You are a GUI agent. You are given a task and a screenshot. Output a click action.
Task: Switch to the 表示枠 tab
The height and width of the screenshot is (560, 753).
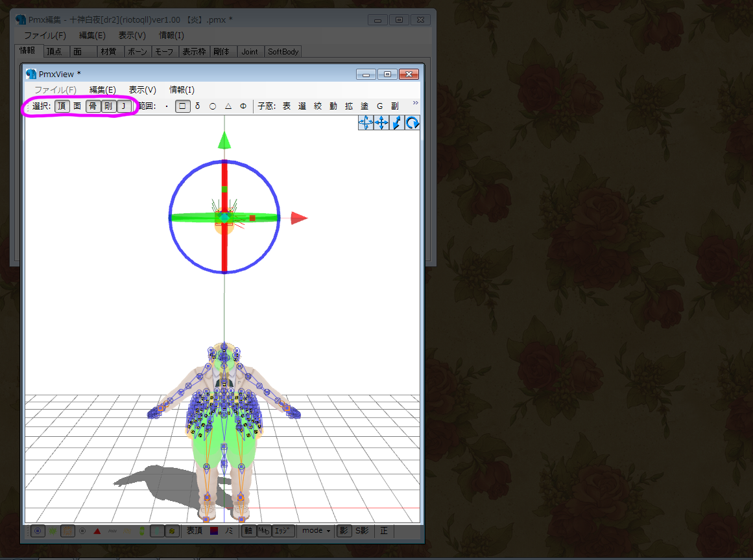point(194,51)
